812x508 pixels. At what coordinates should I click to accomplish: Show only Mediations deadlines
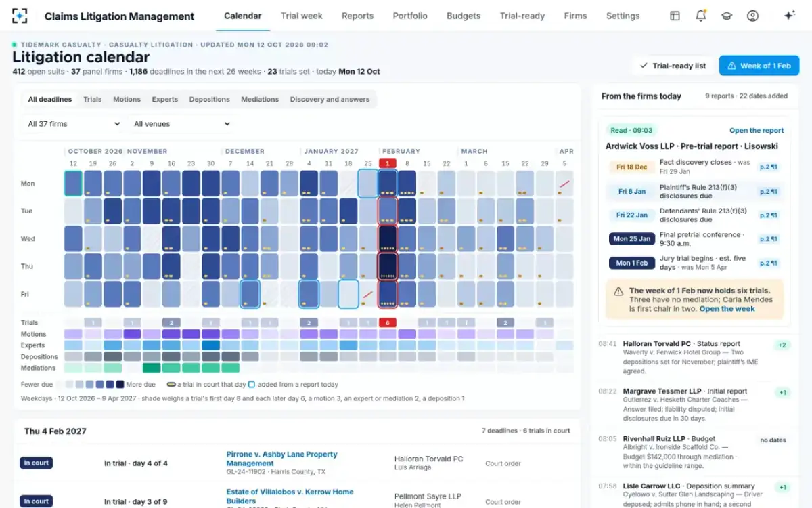(x=260, y=99)
